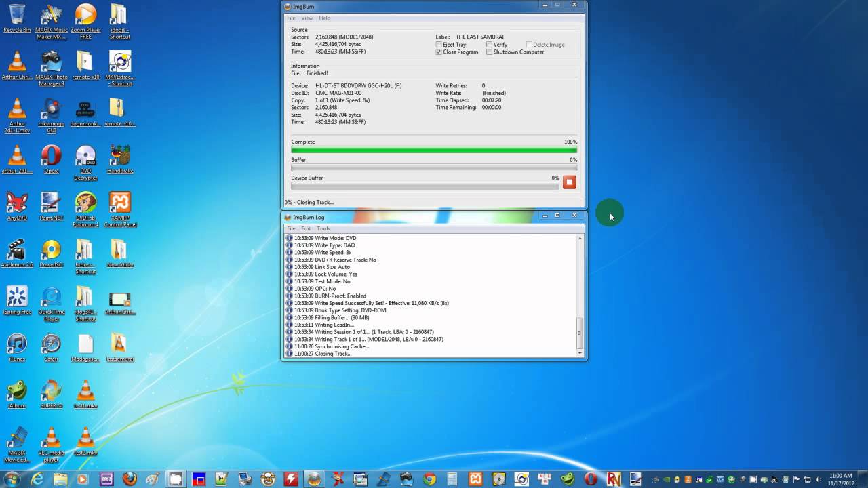Select Safari desktop icon

[x=51, y=346]
